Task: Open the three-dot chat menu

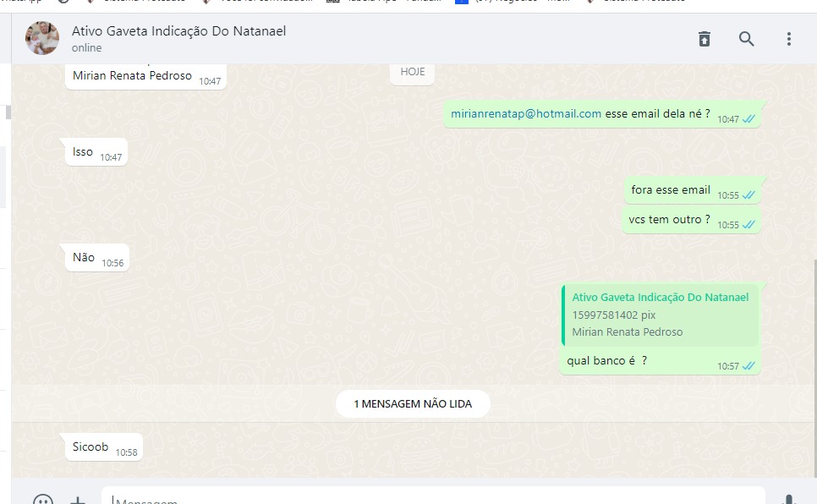Action: click(x=788, y=39)
